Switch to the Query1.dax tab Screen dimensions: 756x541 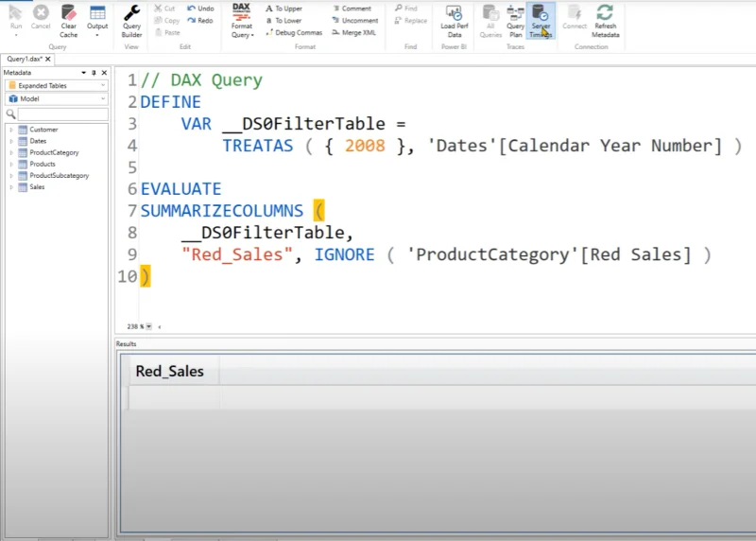click(x=25, y=59)
